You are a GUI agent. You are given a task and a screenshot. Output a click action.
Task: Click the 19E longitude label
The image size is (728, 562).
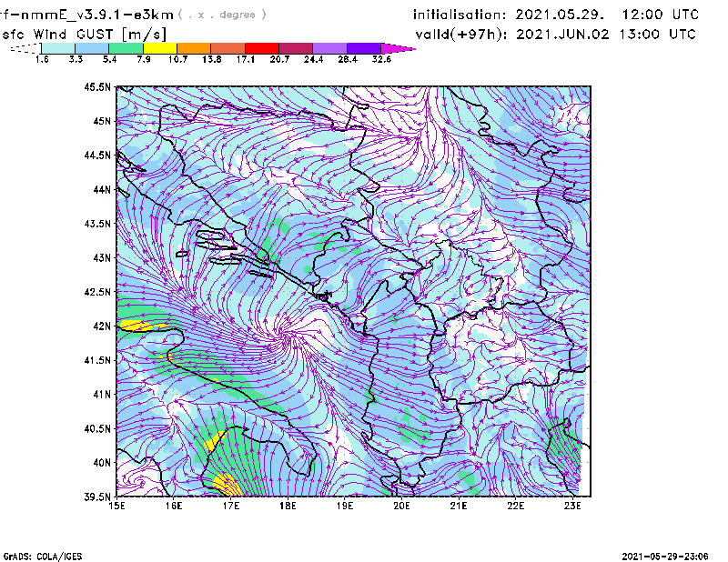pos(345,506)
